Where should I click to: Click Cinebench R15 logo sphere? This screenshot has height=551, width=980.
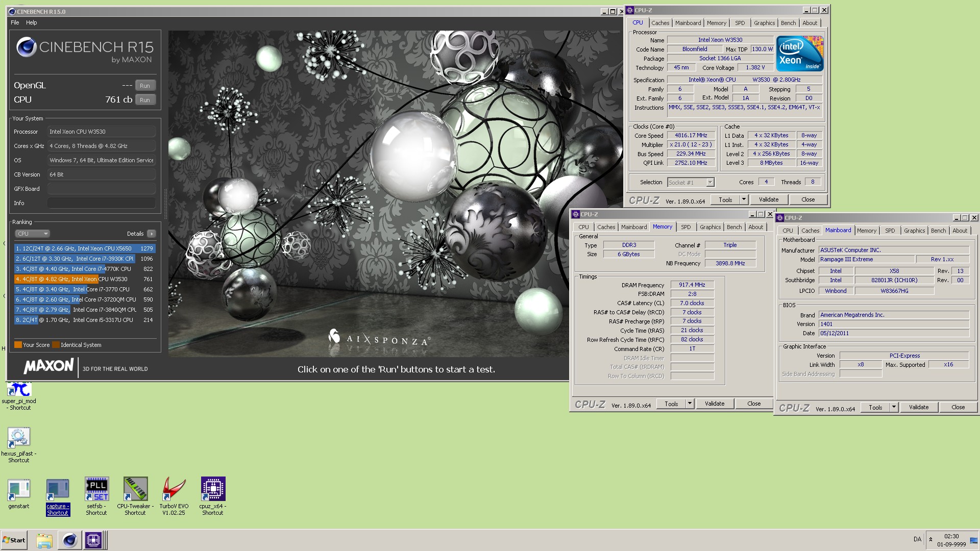[x=26, y=47]
